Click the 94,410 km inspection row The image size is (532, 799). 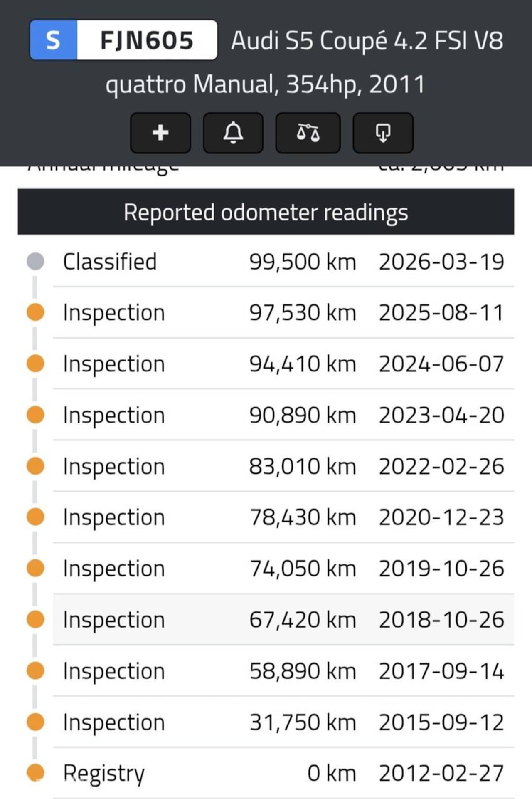[x=283, y=364]
